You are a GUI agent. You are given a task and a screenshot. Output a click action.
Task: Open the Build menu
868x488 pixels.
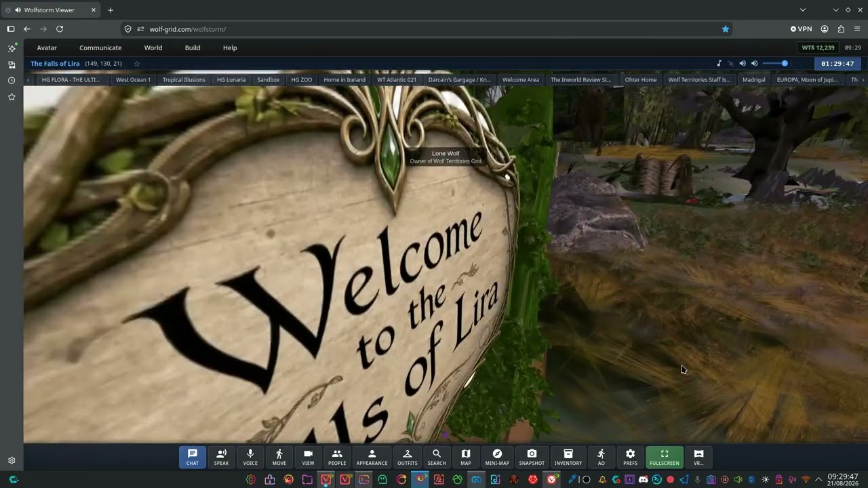tap(193, 48)
